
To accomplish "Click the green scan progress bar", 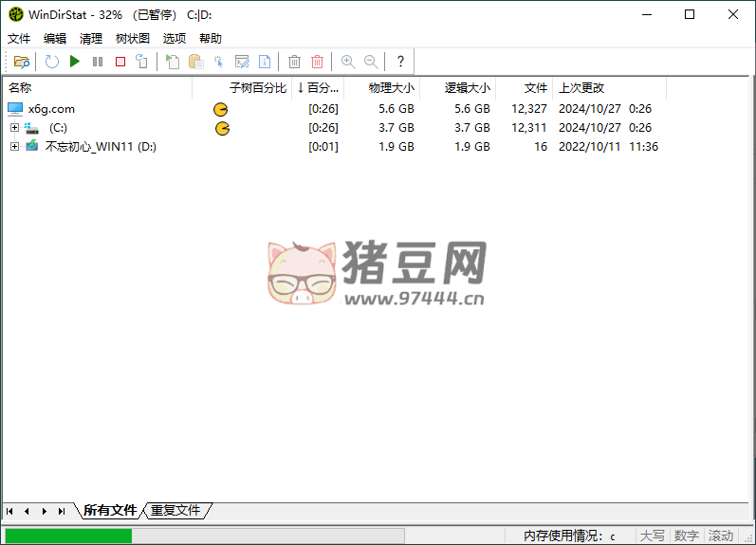I will coord(68,536).
